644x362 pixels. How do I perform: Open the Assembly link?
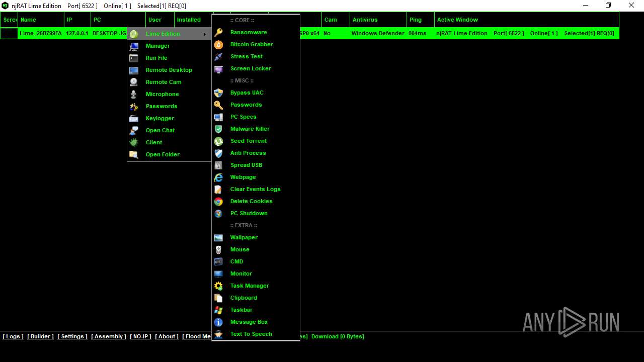coord(109,336)
